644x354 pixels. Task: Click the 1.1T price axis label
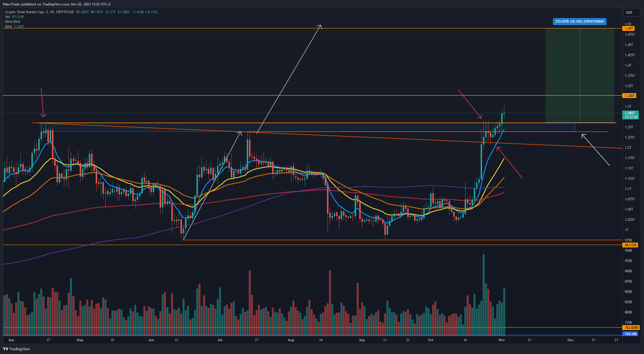pyautogui.click(x=628, y=189)
